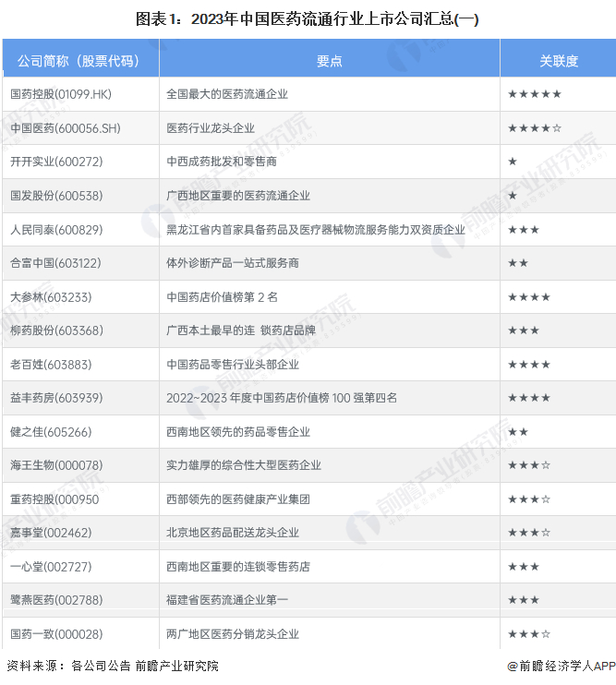Screen dimensions: 616x685
Task: Click the 全国最大的医药流通企业 description
Action: click(x=227, y=94)
